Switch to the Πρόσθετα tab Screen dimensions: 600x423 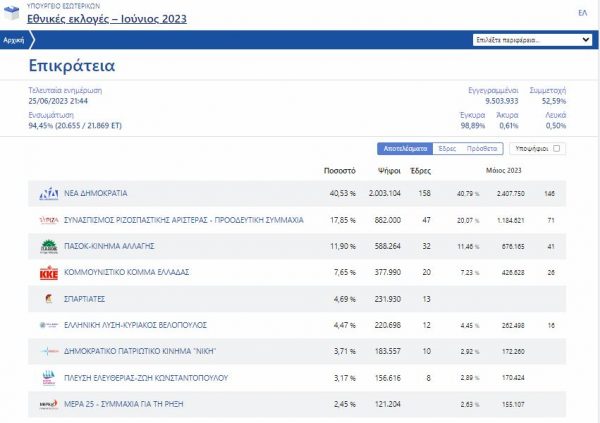[482, 149]
